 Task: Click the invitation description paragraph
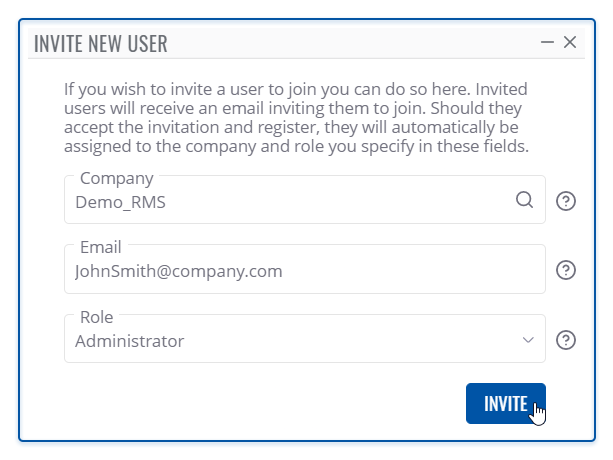296,118
